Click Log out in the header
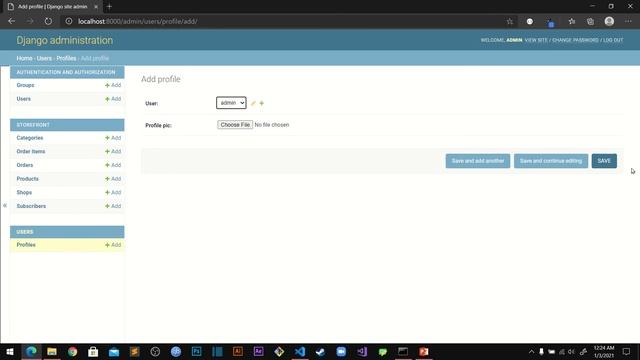Image resolution: width=640 pixels, height=360 pixels. pos(613,40)
